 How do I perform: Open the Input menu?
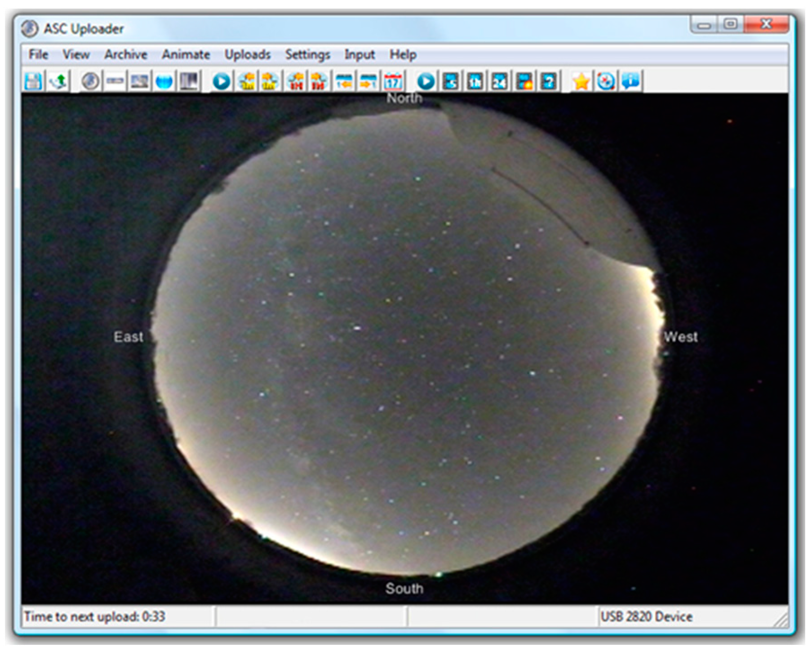pyautogui.click(x=359, y=54)
